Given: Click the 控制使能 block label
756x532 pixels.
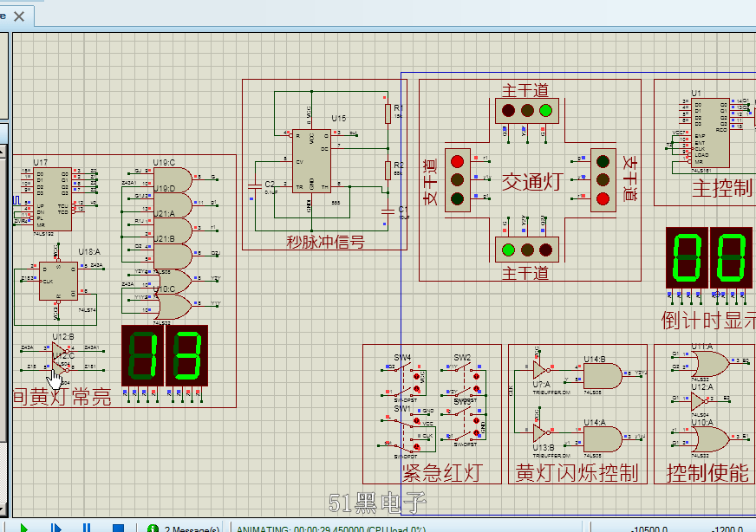Looking at the screenshot, I should click(707, 473).
